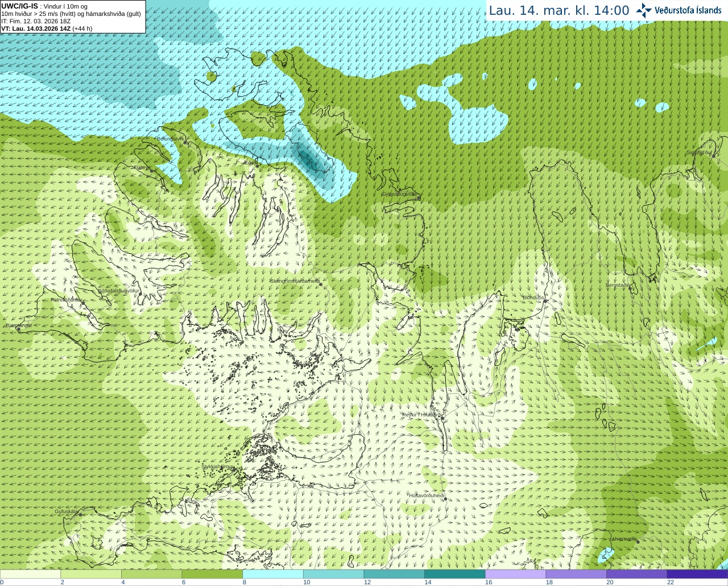This screenshot has height=586, width=728.
Task: Click the Flateyri station label
Action: [142, 167]
